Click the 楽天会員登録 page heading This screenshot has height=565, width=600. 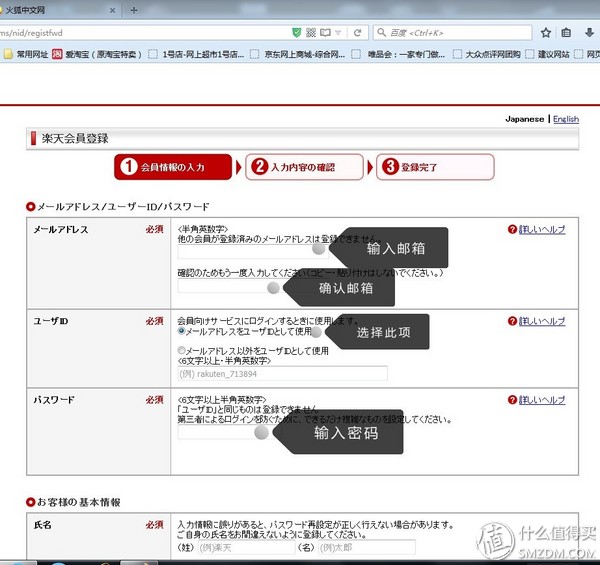click(x=75, y=138)
